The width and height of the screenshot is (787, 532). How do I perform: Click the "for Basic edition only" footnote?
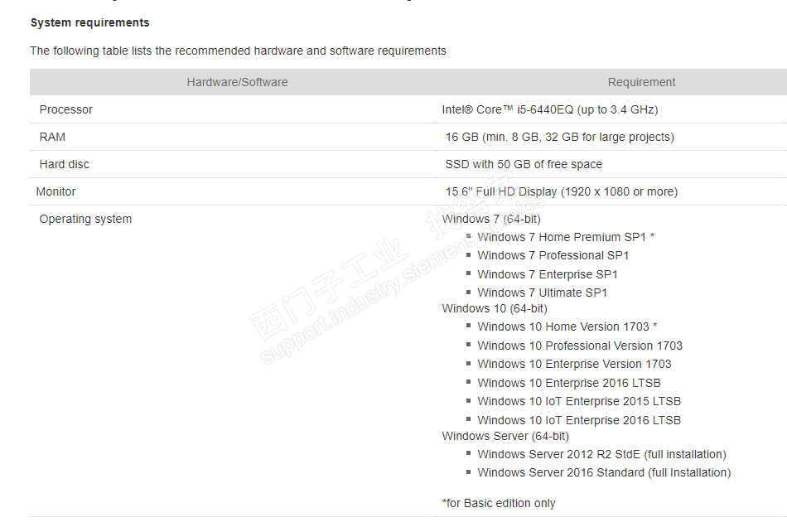click(x=499, y=503)
